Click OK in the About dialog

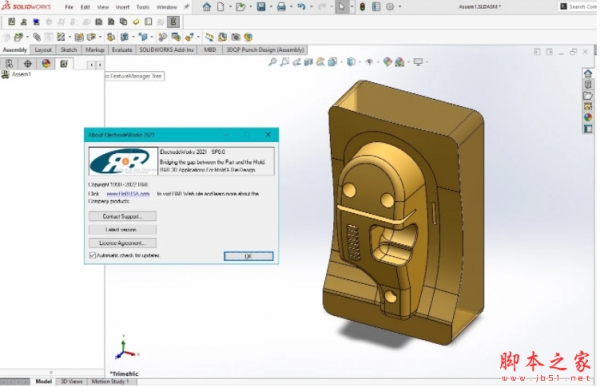(248, 256)
